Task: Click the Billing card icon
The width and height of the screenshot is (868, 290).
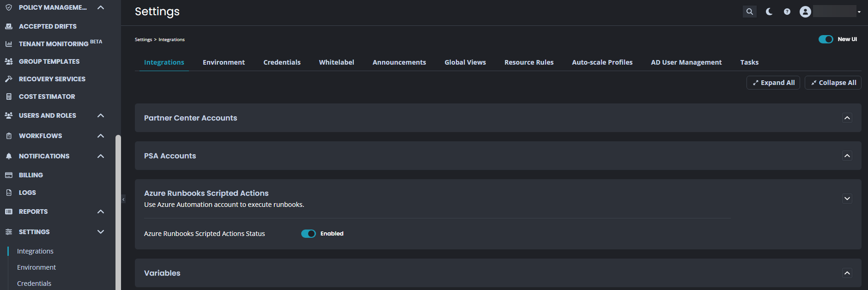Action: (9, 175)
